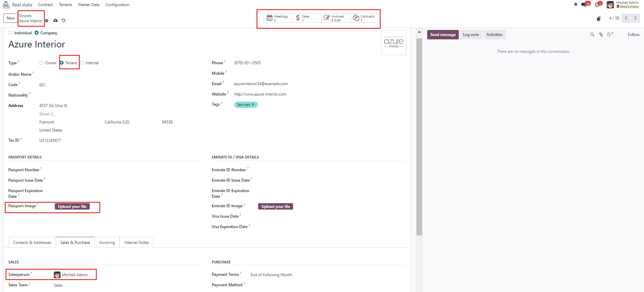Screen dimensions: 644x292
Task: Click the Email field value
Action: coord(320,84)
